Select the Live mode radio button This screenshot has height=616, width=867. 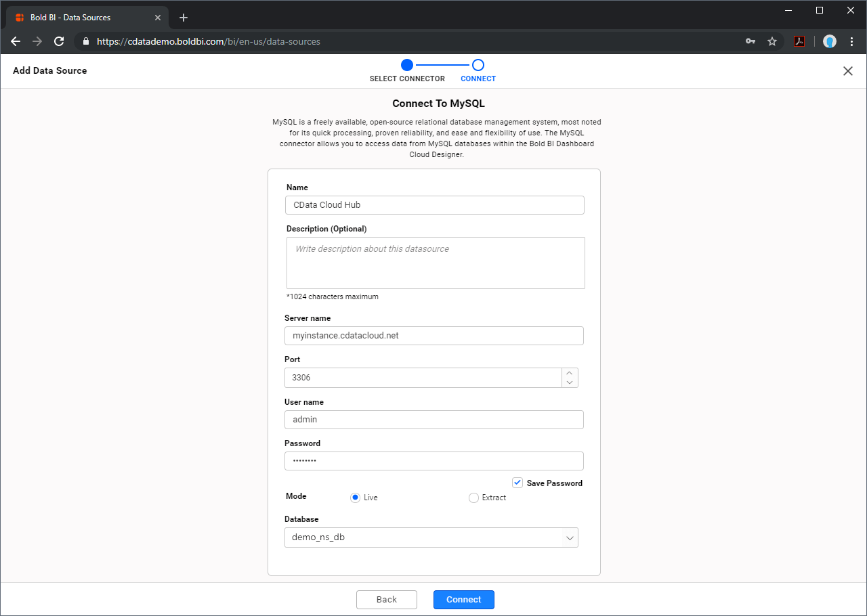click(355, 498)
